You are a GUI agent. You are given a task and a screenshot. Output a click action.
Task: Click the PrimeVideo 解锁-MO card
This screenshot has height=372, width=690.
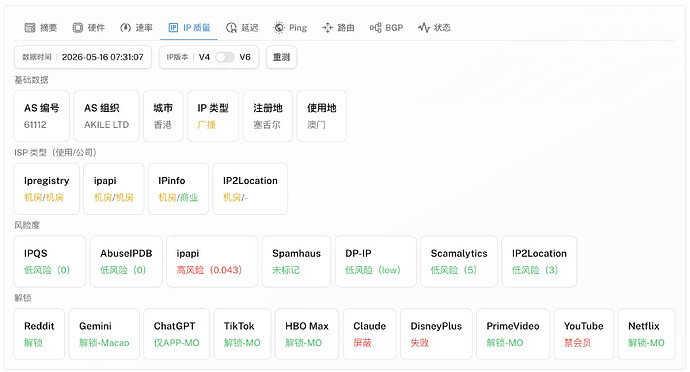[513, 334]
